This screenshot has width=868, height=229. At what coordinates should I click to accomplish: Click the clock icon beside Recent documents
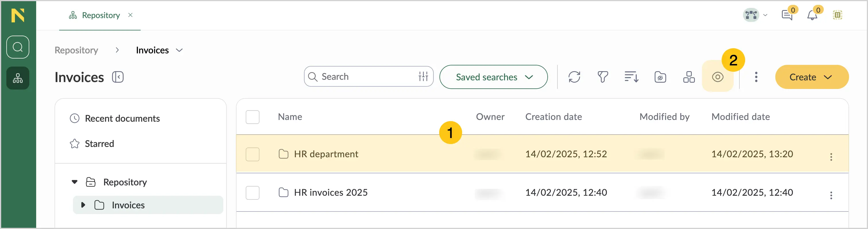pyautogui.click(x=74, y=119)
